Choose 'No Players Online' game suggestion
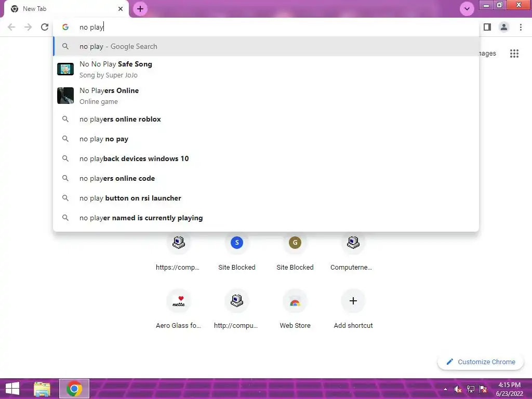This screenshot has width=532, height=399. (x=267, y=96)
